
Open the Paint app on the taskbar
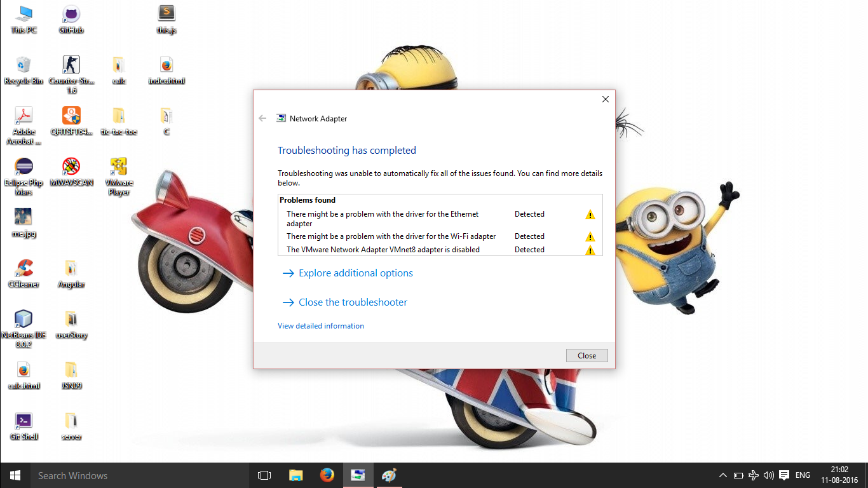(389, 475)
